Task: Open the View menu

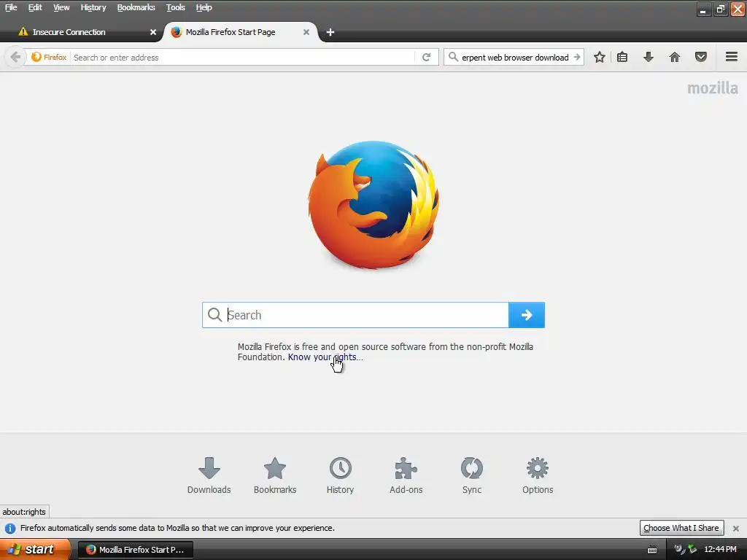Action: click(61, 7)
